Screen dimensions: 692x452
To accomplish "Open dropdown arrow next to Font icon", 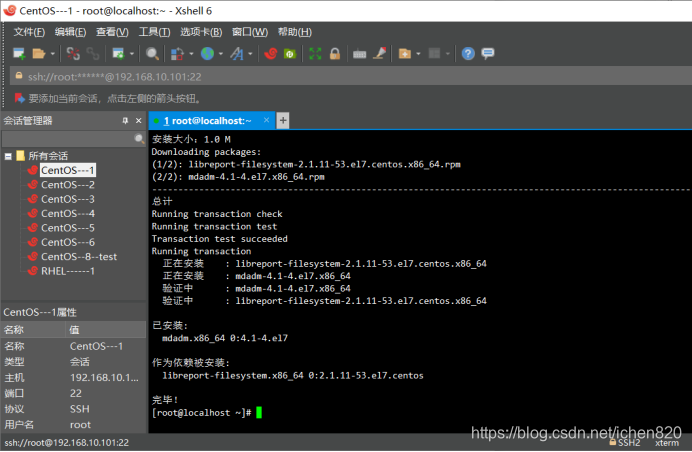I will tap(250, 54).
